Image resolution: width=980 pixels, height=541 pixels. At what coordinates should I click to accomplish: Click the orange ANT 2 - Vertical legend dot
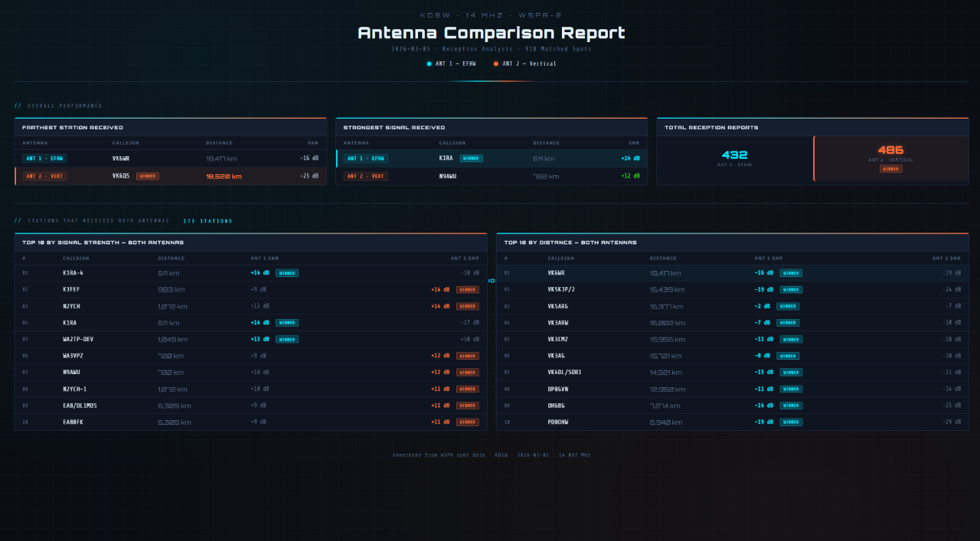coord(496,64)
